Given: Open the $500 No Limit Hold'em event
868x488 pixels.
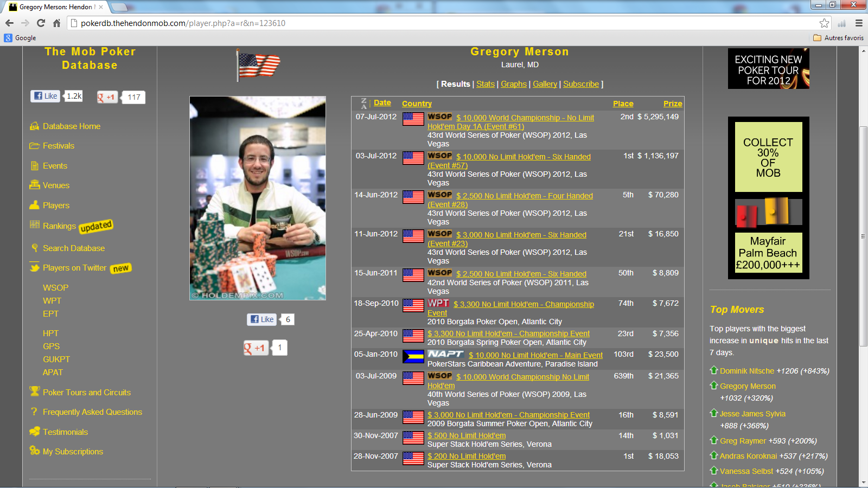Looking at the screenshot, I should [467, 435].
